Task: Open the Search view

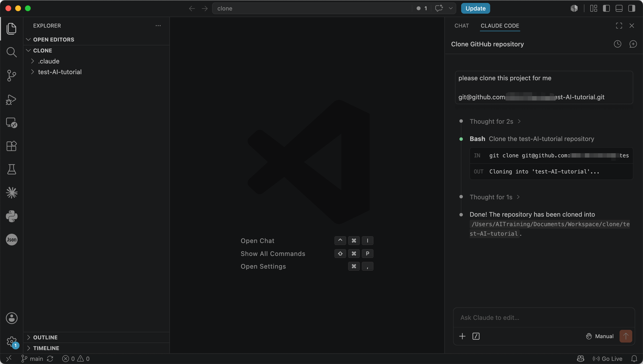Action: (x=11, y=52)
